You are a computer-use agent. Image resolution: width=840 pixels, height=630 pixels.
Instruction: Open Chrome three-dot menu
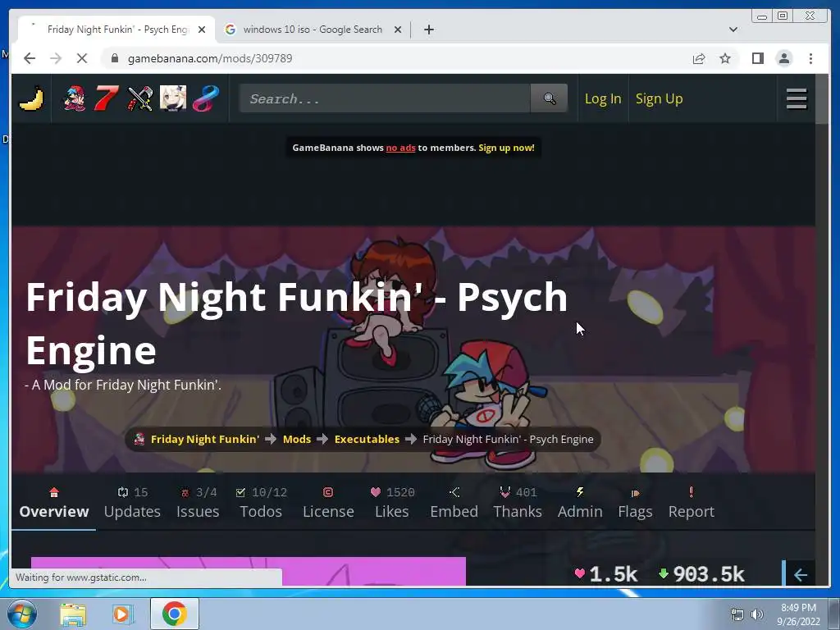810,58
